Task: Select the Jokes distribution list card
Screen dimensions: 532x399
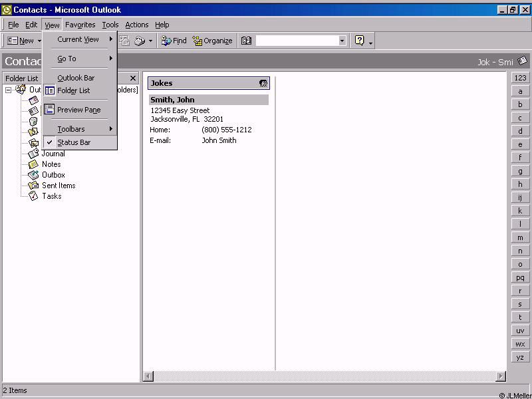Action: coord(209,83)
